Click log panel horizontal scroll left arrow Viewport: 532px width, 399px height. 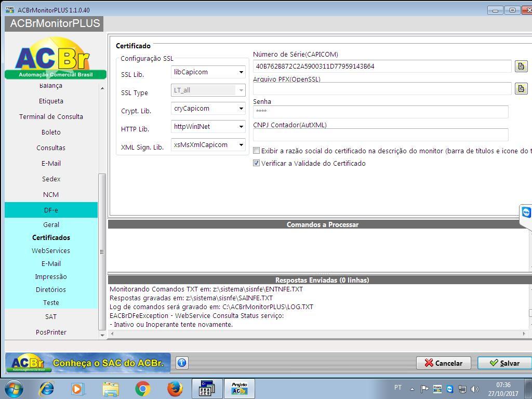pyautogui.click(x=112, y=334)
